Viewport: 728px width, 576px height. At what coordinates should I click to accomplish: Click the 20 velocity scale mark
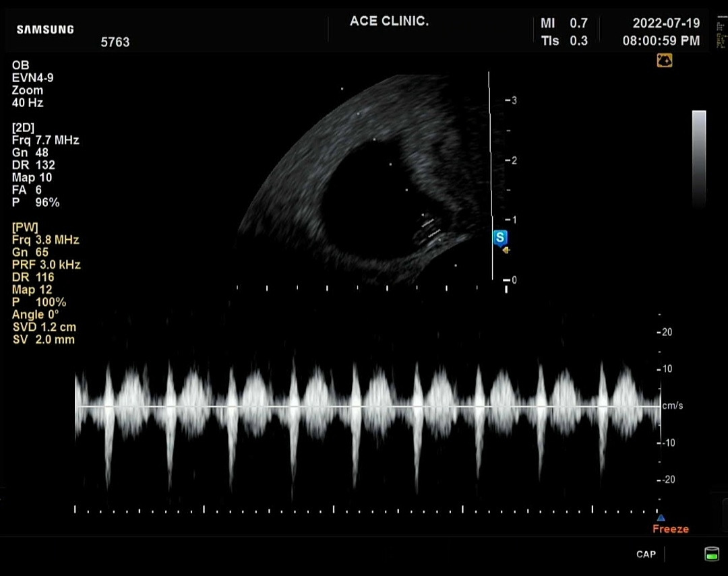(x=667, y=332)
